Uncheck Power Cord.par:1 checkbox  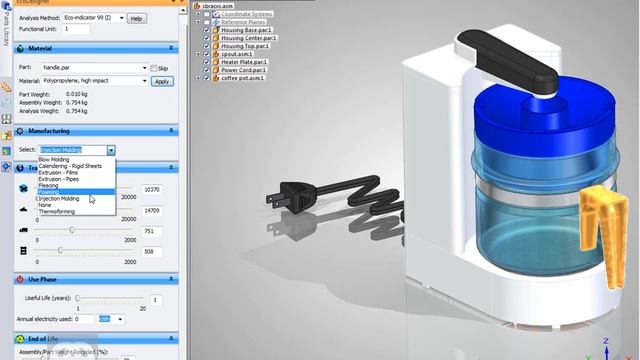[x=207, y=70]
